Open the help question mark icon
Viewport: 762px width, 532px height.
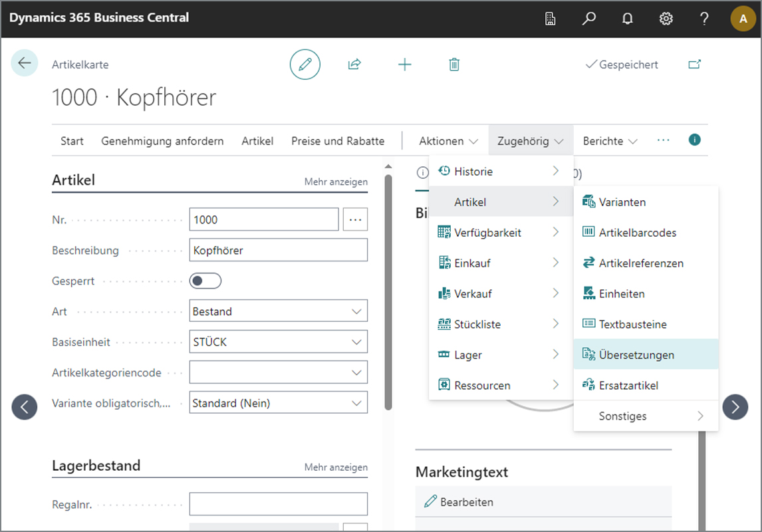click(x=704, y=19)
